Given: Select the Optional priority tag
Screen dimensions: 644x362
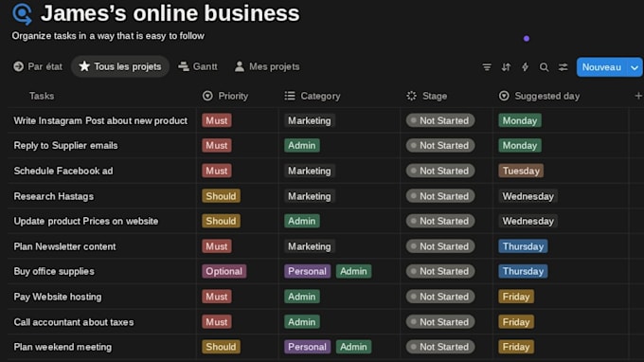Looking at the screenshot, I should click(224, 271).
